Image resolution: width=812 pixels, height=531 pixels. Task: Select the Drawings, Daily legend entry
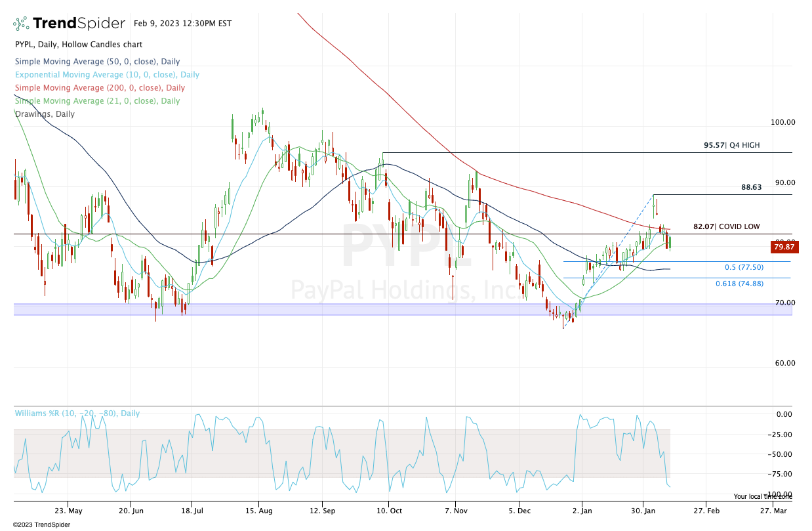click(45, 114)
